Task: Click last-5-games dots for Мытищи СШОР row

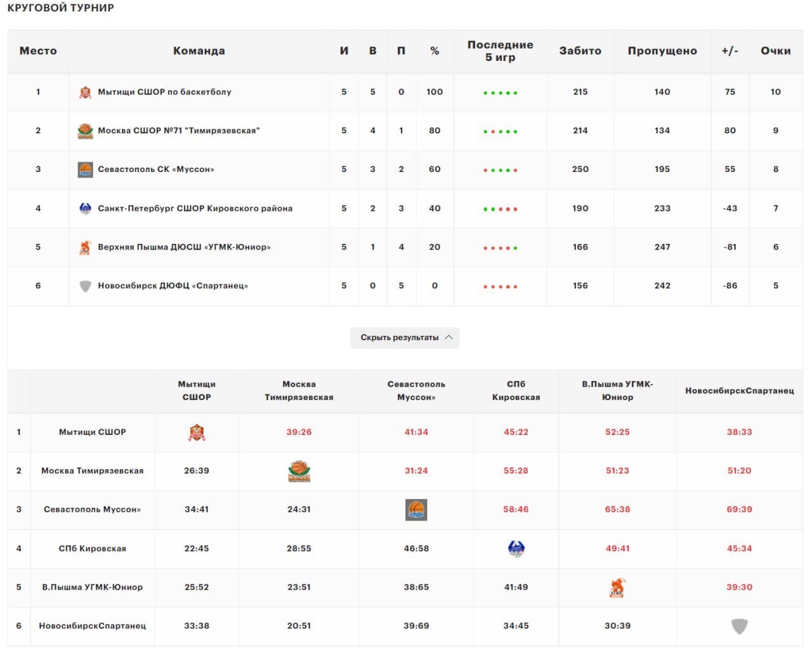Action: point(501,93)
